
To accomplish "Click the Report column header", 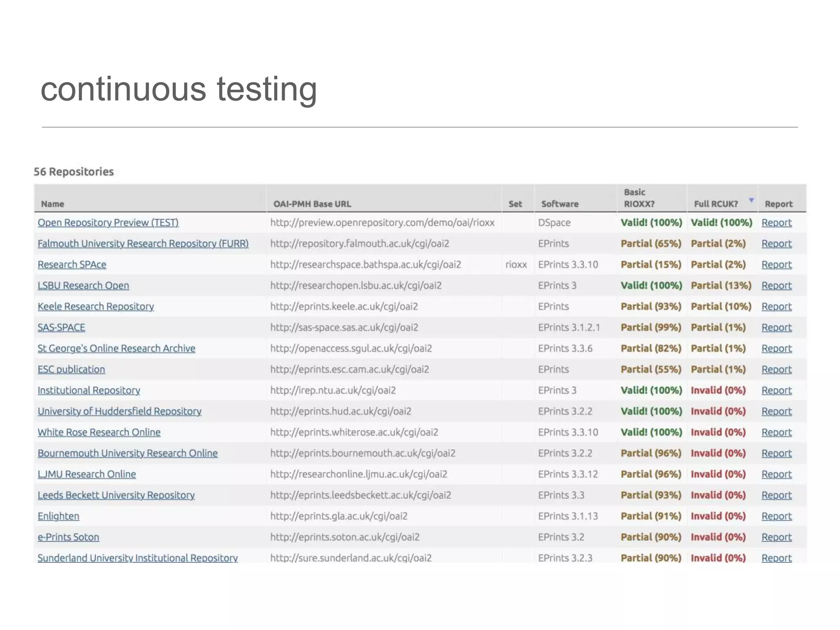I will (778, 204).
